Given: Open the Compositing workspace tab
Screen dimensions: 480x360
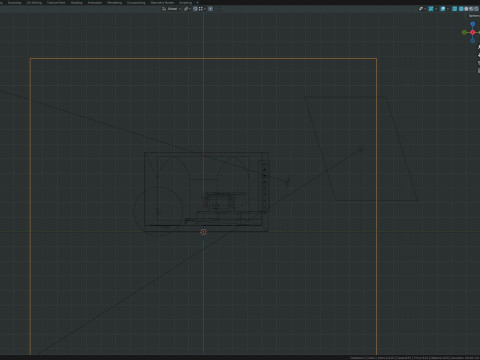Looking at the screenshot, I should click(x=136, y=3).
